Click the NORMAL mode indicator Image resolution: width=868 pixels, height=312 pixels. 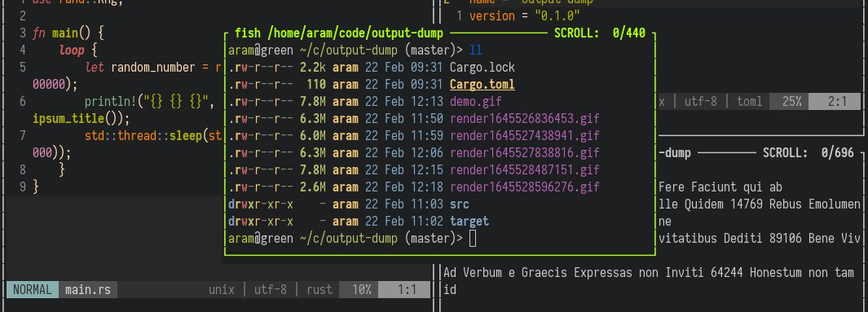[x=32, y=289]
